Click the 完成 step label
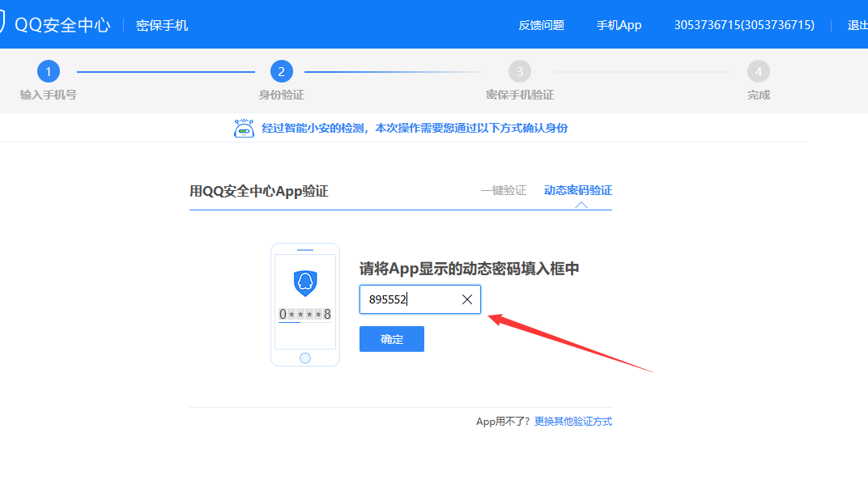This screenshot has width=868, height=492. click(x=759, y=95)
